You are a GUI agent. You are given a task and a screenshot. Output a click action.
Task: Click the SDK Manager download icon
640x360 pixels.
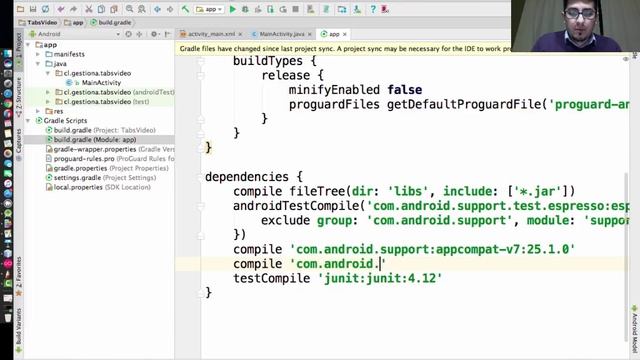(x=357, y=9)
